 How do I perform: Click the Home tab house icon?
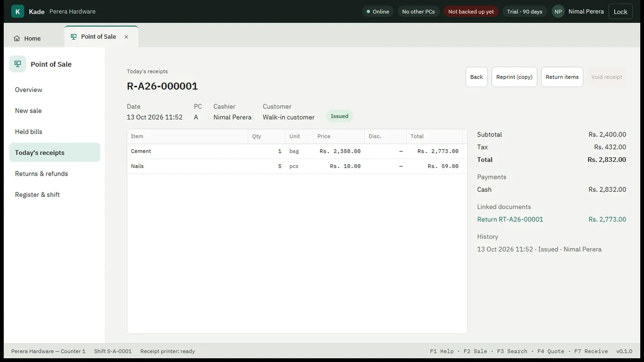click(x=17, y=38)
